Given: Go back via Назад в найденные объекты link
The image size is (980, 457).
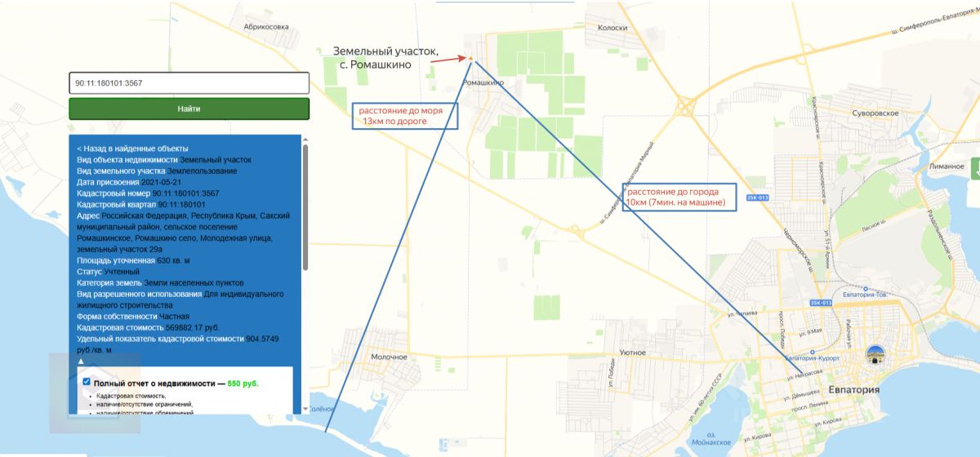Looking at the screenshot, I should point(132,149).
